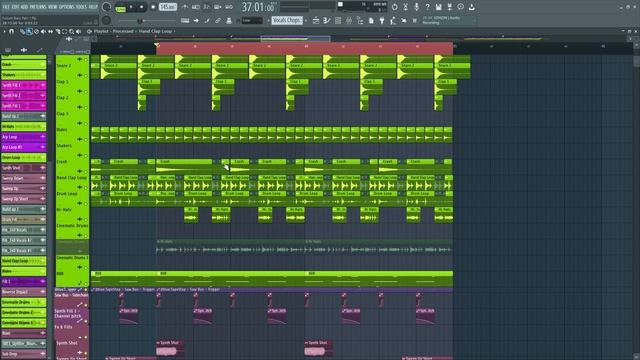
Task: Click the microphone one-click recording icon
Action: [x=416, y=7]
